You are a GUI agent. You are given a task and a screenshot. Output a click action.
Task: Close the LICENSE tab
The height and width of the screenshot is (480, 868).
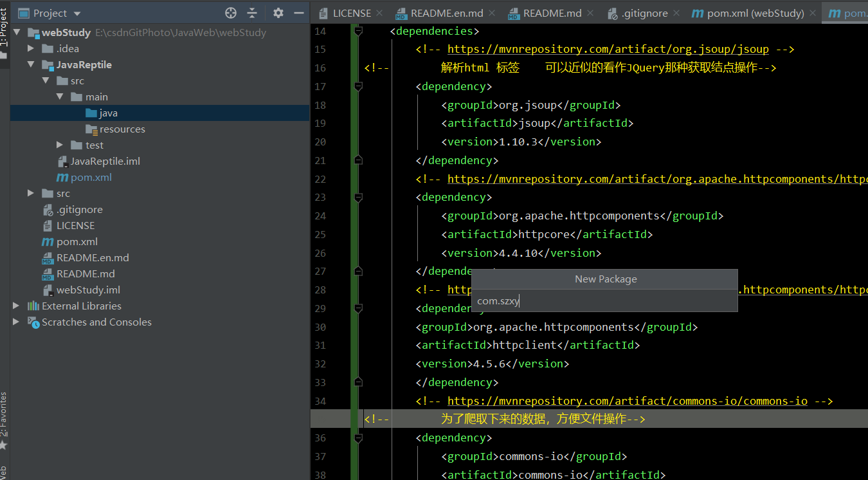[380, 13]
